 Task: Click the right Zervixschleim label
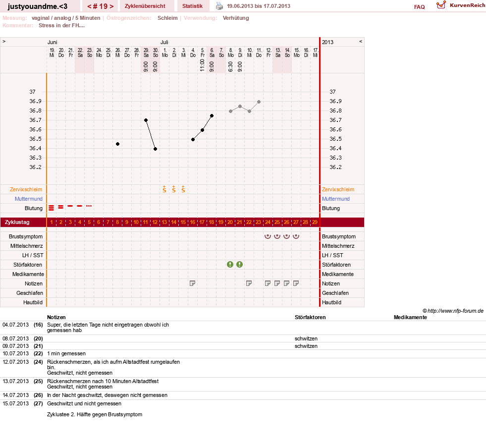click(x=338, y=189)
